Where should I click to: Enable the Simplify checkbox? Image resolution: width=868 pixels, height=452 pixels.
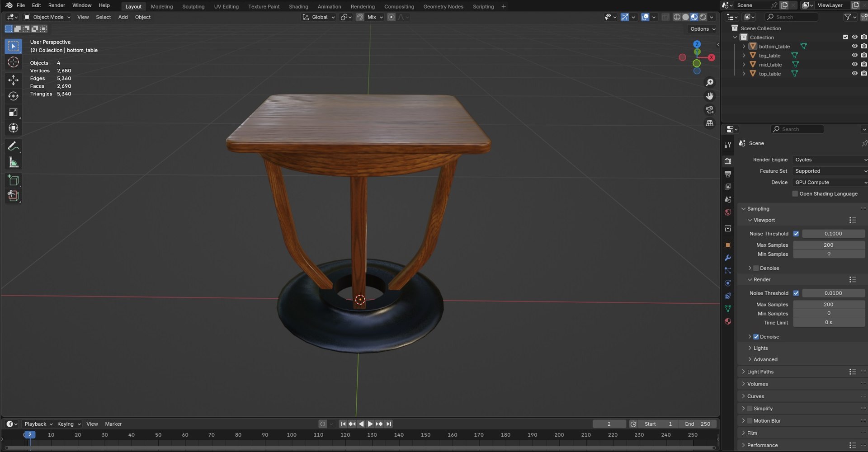click(750, 409)
